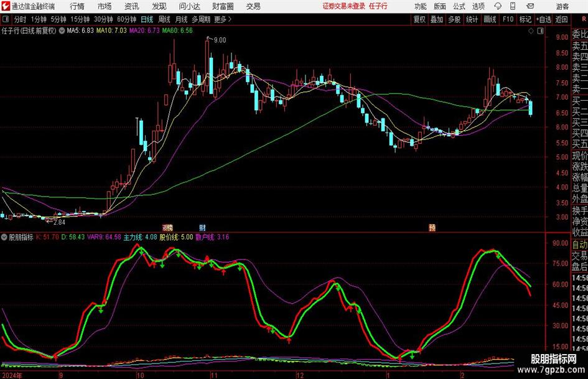This screenshot has width=588, height=379.
Task: Click the 任子行 stock name in title bar
Action: tap(378, 6)
